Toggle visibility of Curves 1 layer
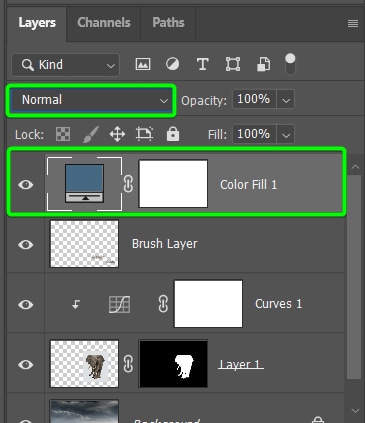 tap(26, 304)
